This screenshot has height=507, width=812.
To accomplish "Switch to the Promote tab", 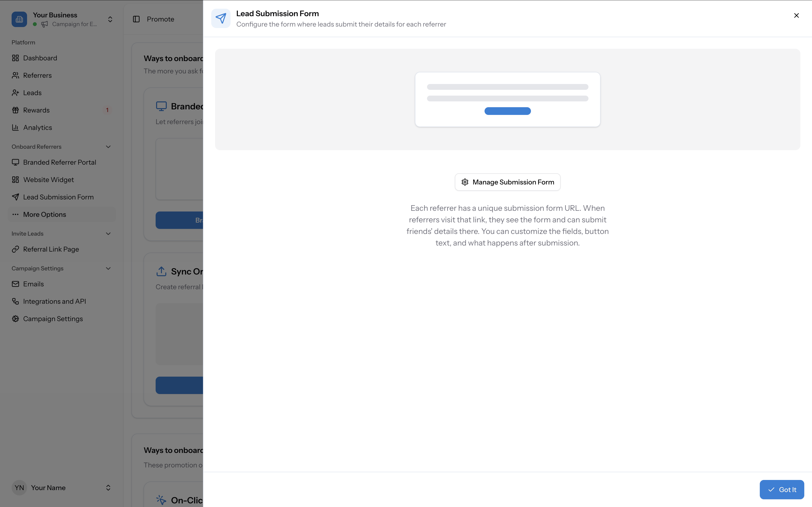I will tap(160, 19).
